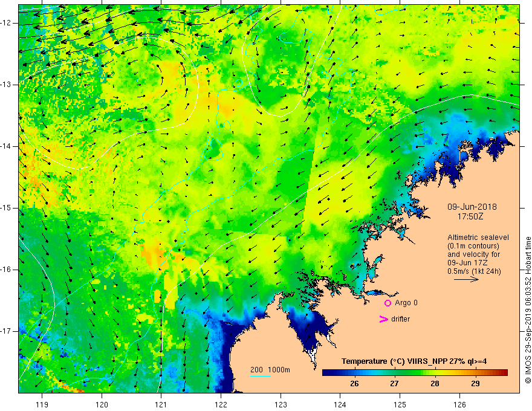The height and width of the screenshot is (411, 532).
Task: Click the latitude axis label -15
Action: [7, 208]
